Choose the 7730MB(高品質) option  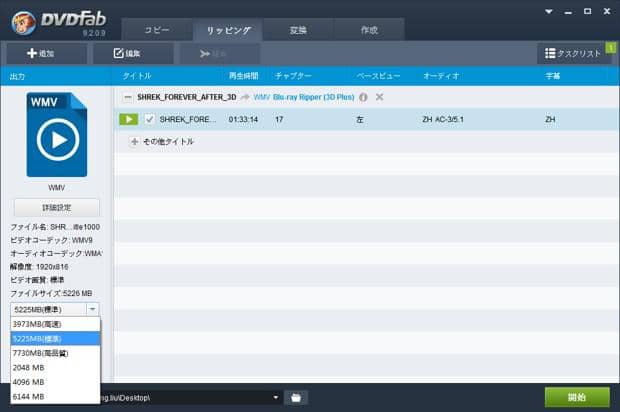[55, 353]
